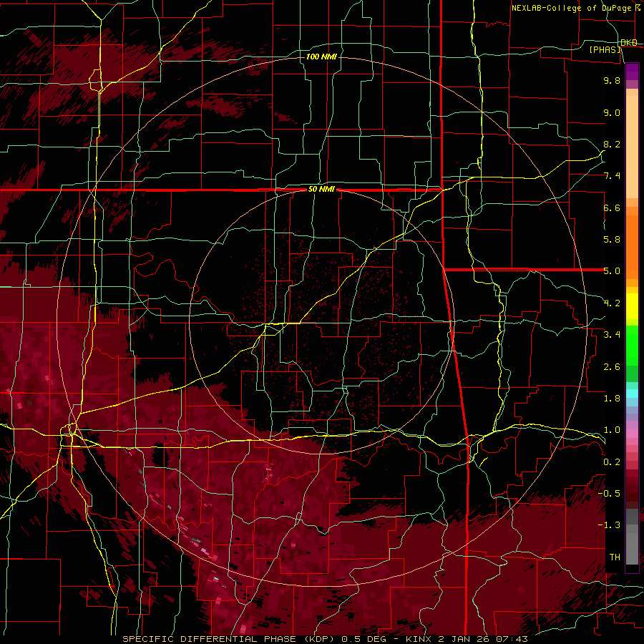Viewport: 644px width, 644px height.
Task: Click the 1.0 color scale value
Action: tap(612, 431)
